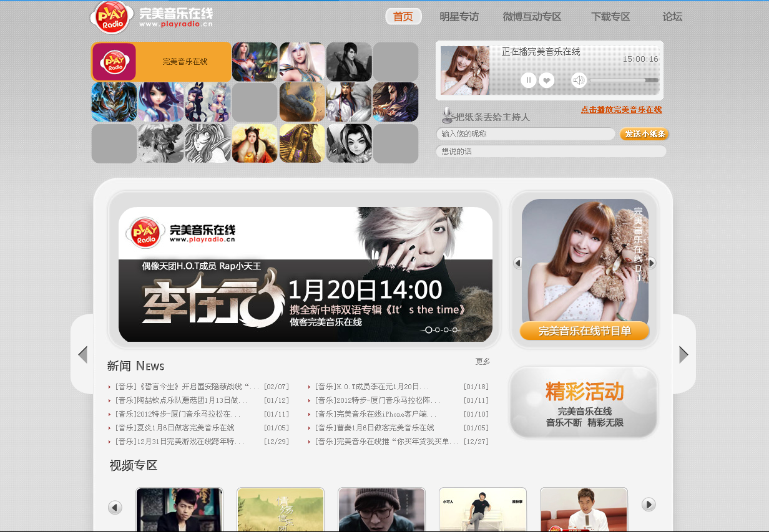Viewport: 769px width, 532px height.
Task: Click the heart favorite icon in player
Action: coord(547,80)
